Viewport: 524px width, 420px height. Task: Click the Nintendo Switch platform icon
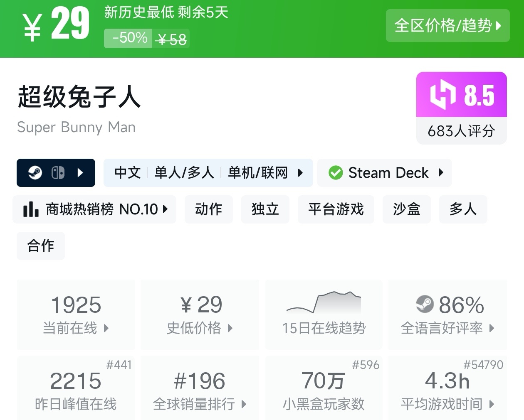[x=58, y=173]
